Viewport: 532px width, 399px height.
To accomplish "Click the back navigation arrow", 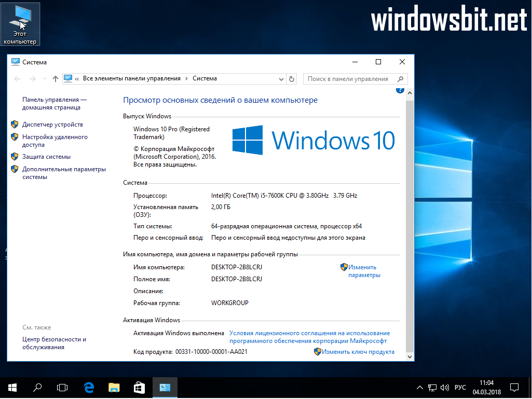I will [x=17, y=79].
